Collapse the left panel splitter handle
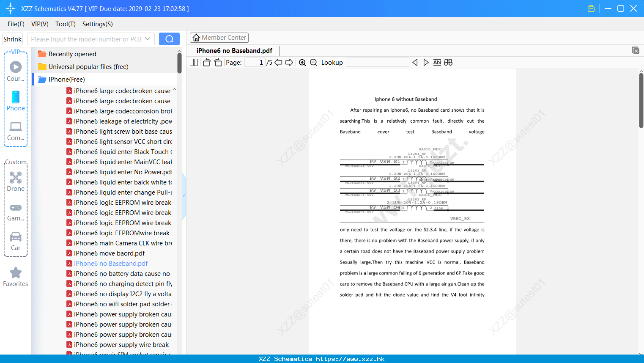644x363 pixels. pyautogui.click(x=184, y=196)
